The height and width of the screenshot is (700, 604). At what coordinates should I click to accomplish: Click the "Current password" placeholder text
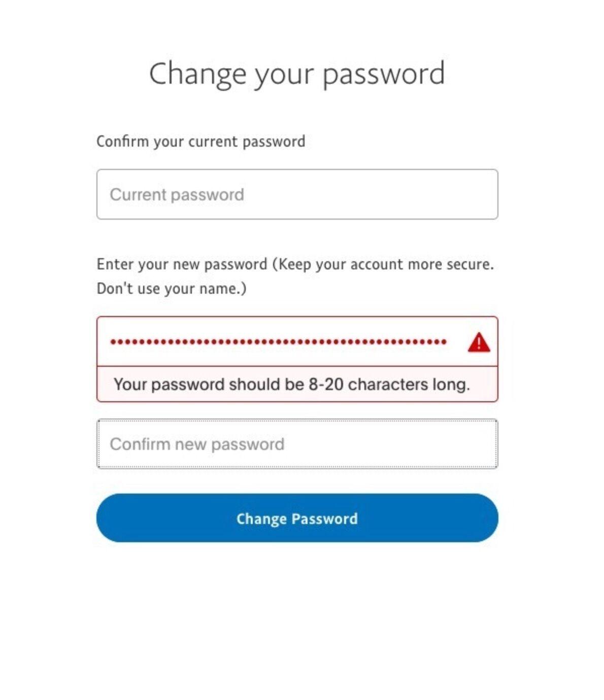[x=177, y=195]
